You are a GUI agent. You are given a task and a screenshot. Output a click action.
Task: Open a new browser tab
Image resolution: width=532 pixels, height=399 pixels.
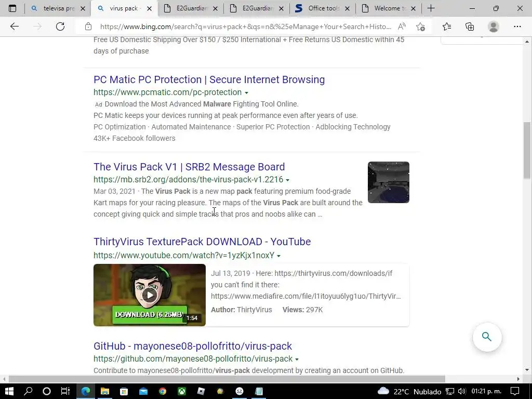[x=431, y=8]
